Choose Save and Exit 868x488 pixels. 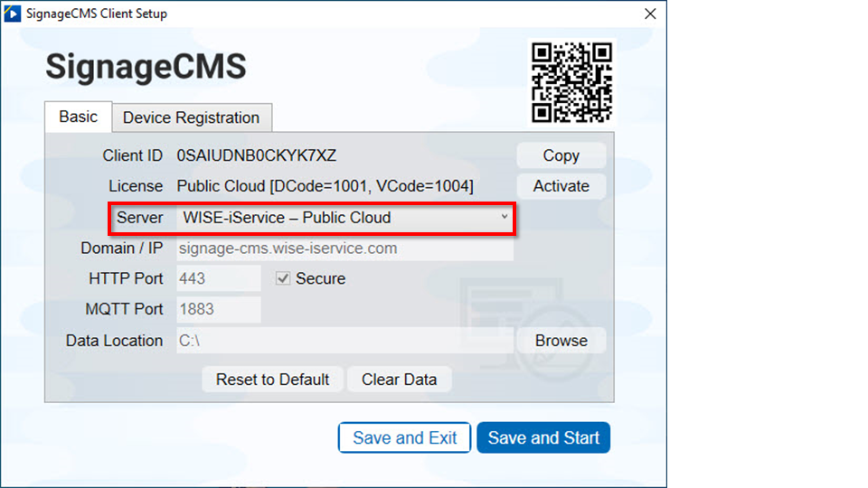404,438
